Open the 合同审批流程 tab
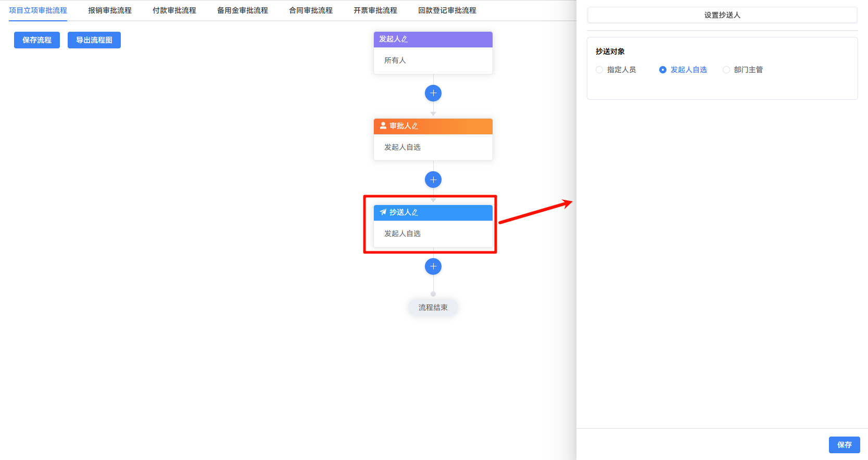Viewport: 868px width, 460px height. coord(311,10)
